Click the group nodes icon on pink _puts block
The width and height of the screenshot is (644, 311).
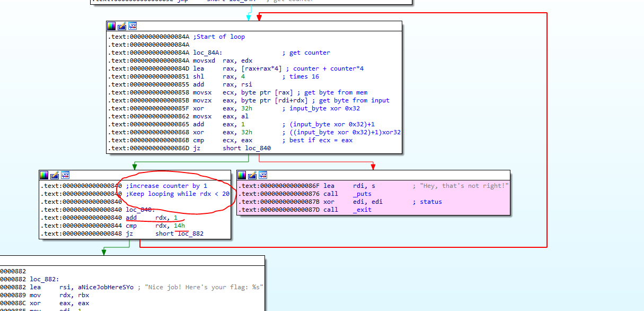click(x=263, y=175)
